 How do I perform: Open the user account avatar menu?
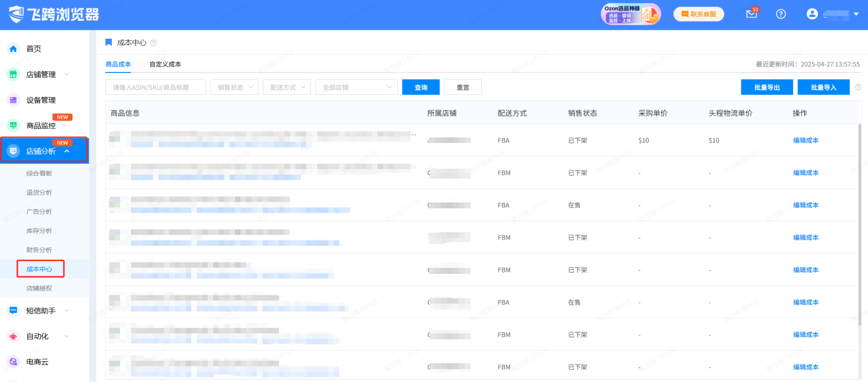tap(812, 14)
